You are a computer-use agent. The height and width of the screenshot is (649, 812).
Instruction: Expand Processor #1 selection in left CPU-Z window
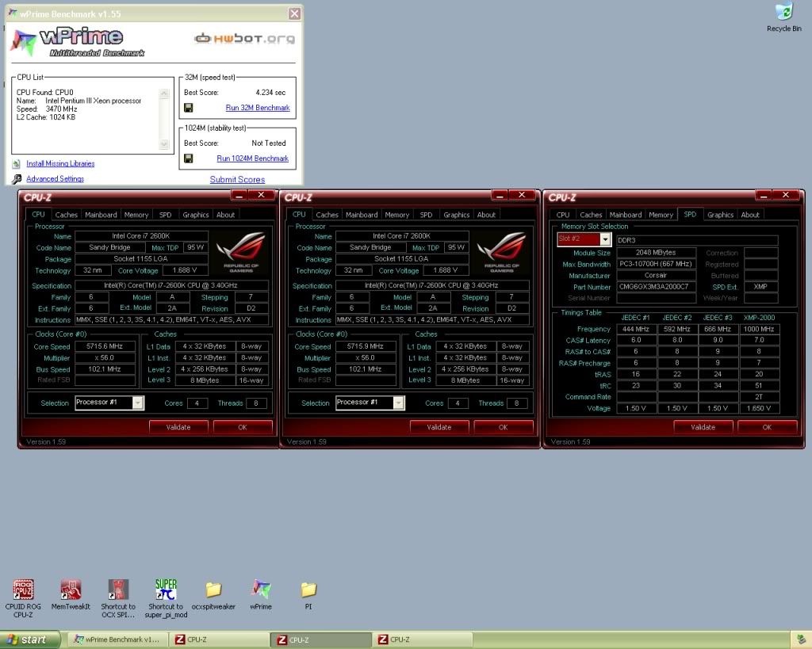138,403
